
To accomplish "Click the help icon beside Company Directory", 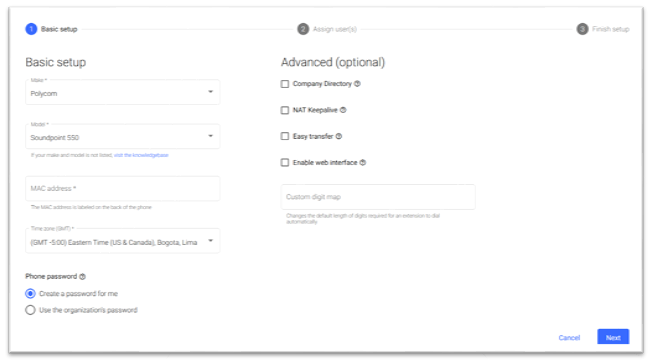I will tap(357, 84).
